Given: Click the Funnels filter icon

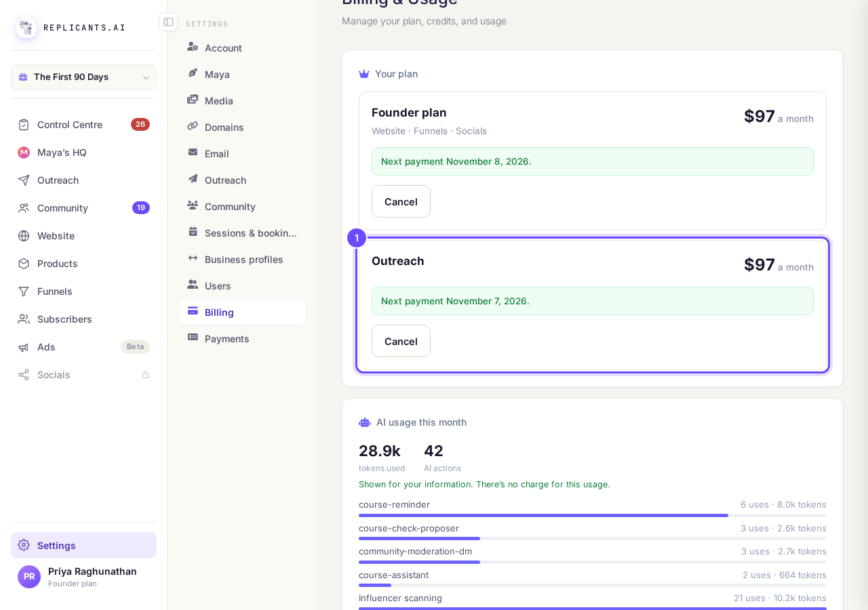Looking at the screenshot, I should click(x=24, y=291).
